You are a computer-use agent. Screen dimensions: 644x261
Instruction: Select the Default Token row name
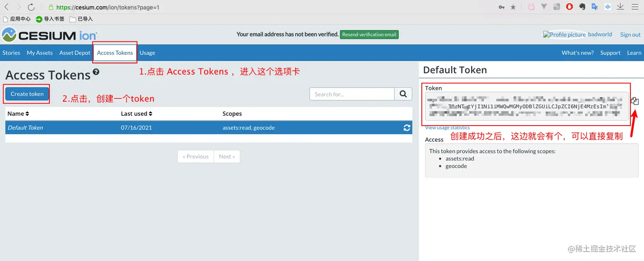(25, 128)
